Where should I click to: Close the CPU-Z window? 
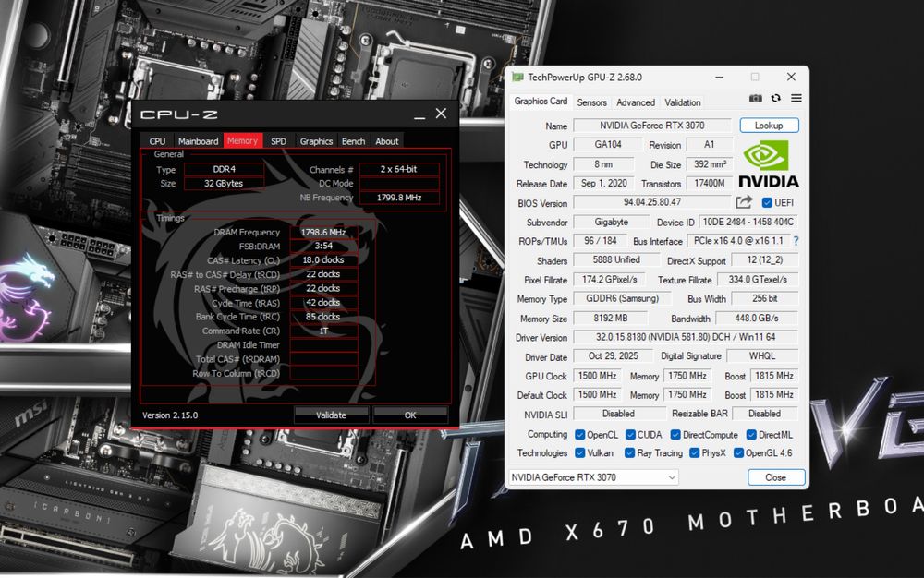pos(441,114)
